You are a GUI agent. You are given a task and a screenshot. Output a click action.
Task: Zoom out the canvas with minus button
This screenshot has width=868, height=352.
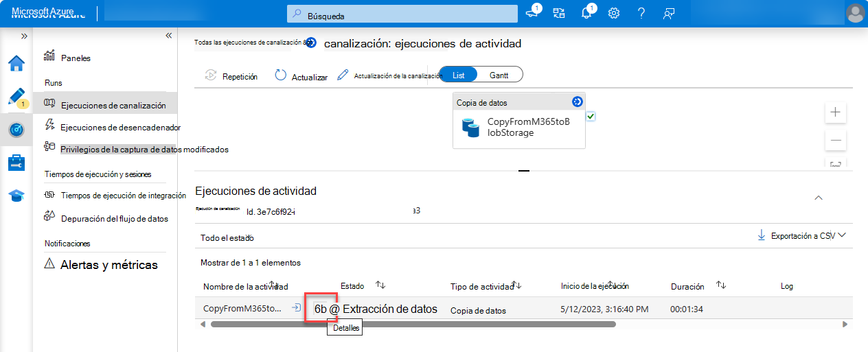coord(836,140)
